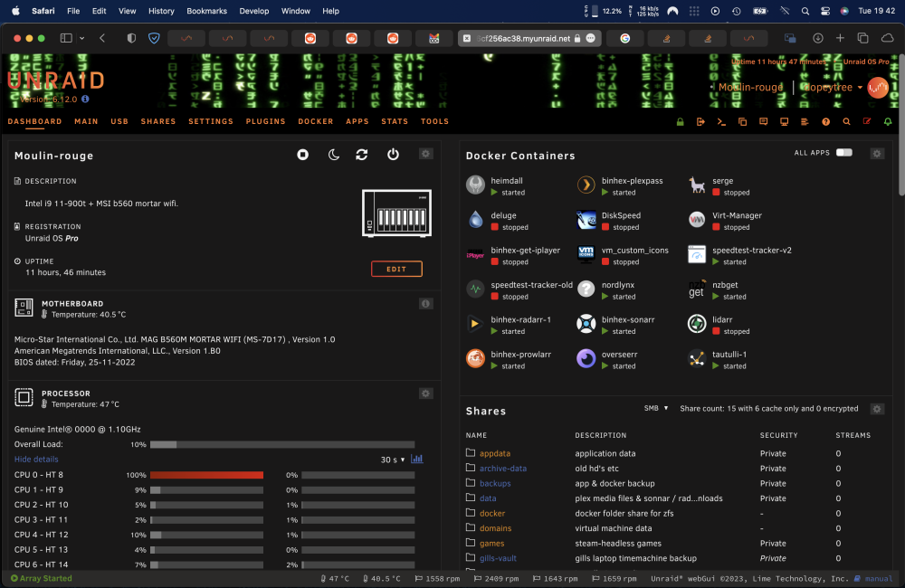Viewport: 905px width, 588px height.
Task: Open the SETTINGS tab
Action: tap(211, 121)
